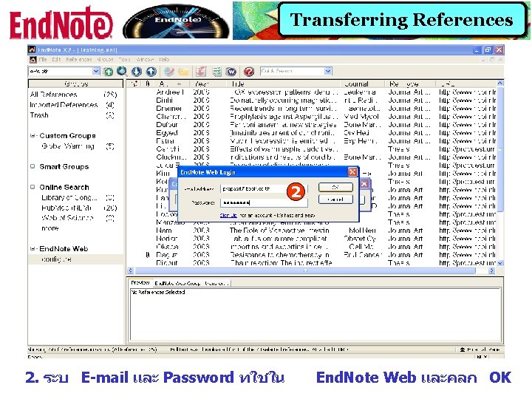This screenshot has width=532, height=399.
Task: Click the Online Search globe magnifier icon
Action: [122, 71]
